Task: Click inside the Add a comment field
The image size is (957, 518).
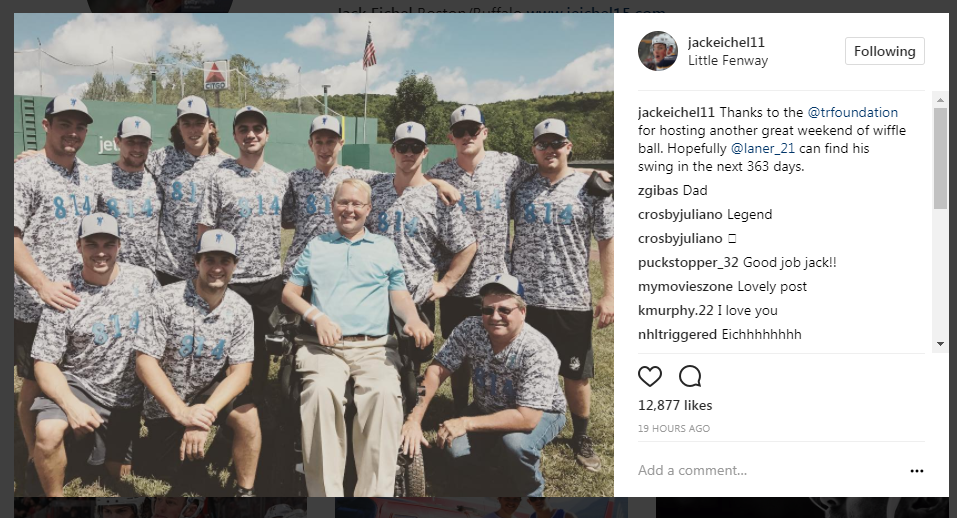Action: tap(769, 470)
